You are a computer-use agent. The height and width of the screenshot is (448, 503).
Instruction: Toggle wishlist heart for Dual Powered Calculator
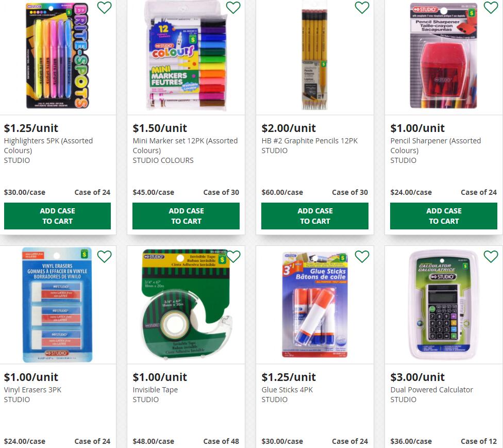[x=491, y=256]
